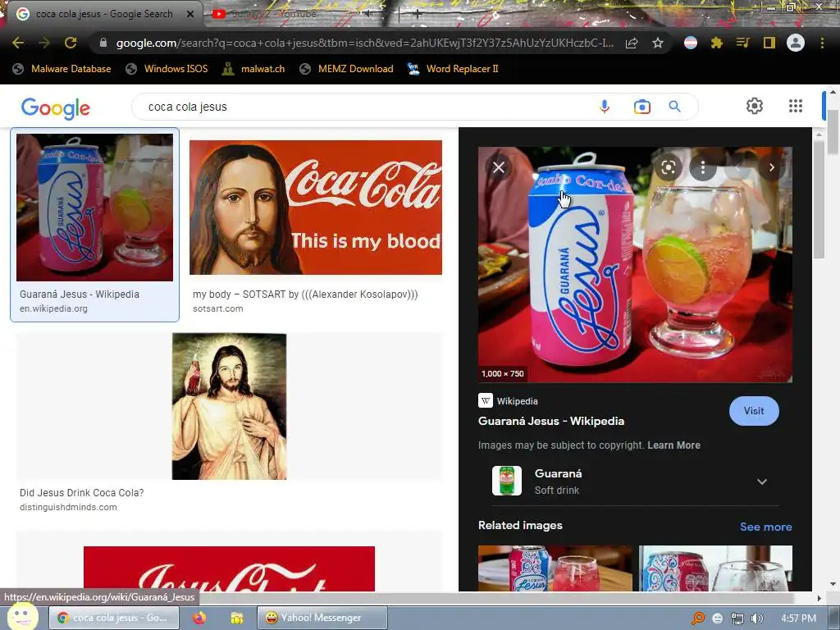The height and width of the screenshot is (630, 840).
Task: Launch Firefox from the taskbar
Action: [199, 618]
